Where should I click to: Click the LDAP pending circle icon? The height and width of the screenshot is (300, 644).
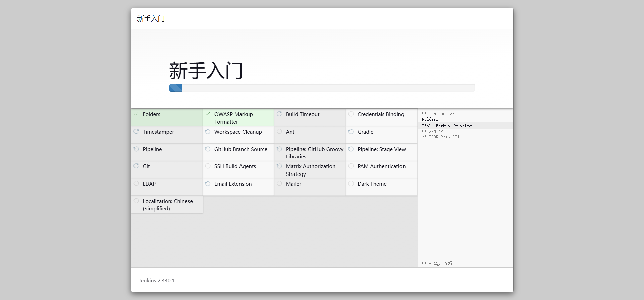tap(136, 184)
